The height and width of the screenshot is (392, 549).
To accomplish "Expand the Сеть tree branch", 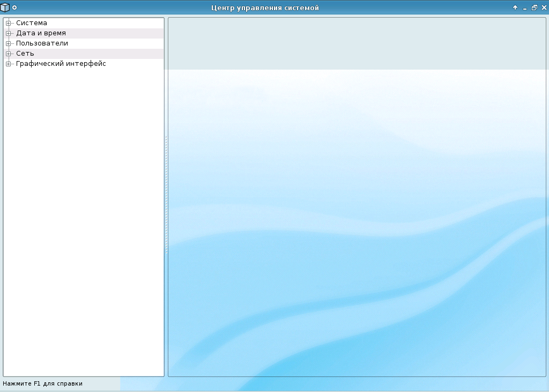I will pyautogui.click(x=8, y=54).
